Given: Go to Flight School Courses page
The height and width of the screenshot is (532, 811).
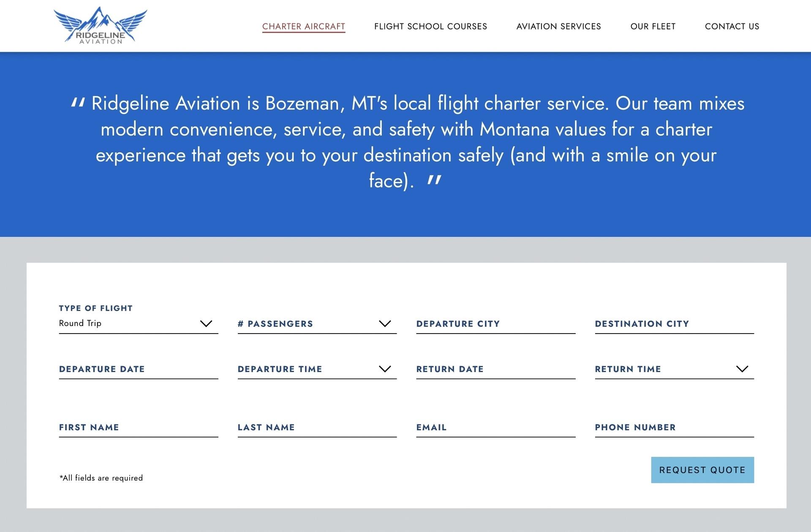Looking at the screenshot, I should (x=430, y=26).
